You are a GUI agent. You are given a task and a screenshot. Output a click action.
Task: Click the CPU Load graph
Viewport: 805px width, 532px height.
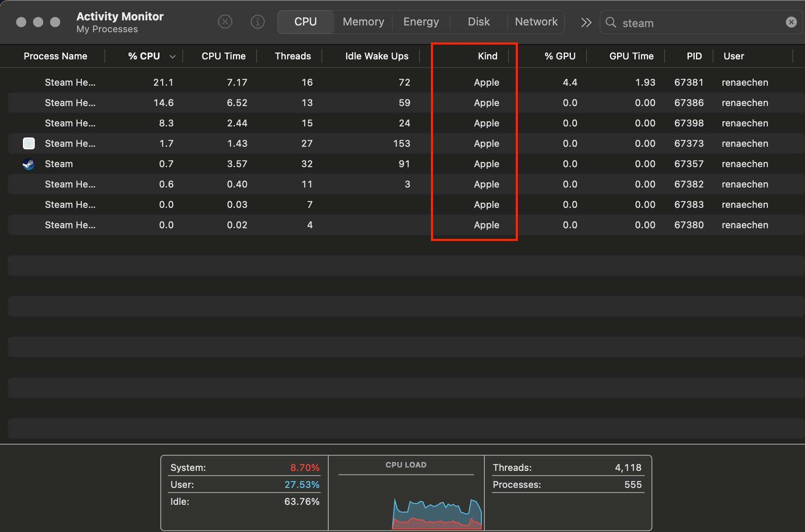(406, 493)
